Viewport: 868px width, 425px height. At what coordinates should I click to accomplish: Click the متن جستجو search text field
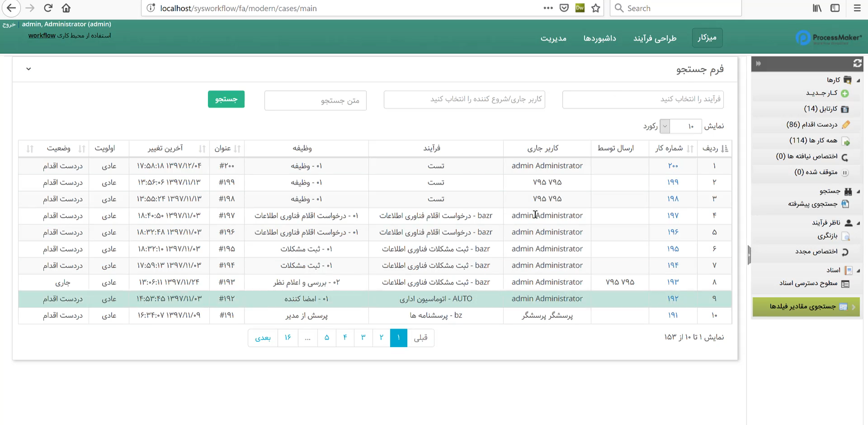click(315, 100)
